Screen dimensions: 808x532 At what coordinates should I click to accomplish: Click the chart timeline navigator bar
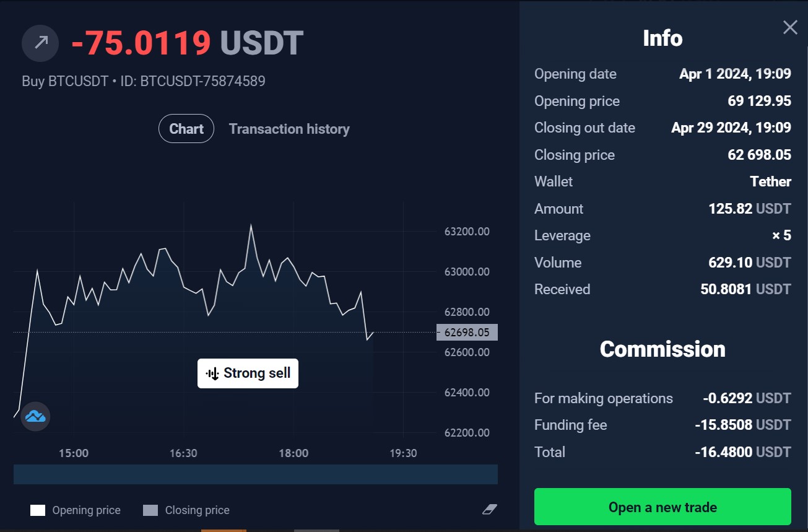(256, 474)
